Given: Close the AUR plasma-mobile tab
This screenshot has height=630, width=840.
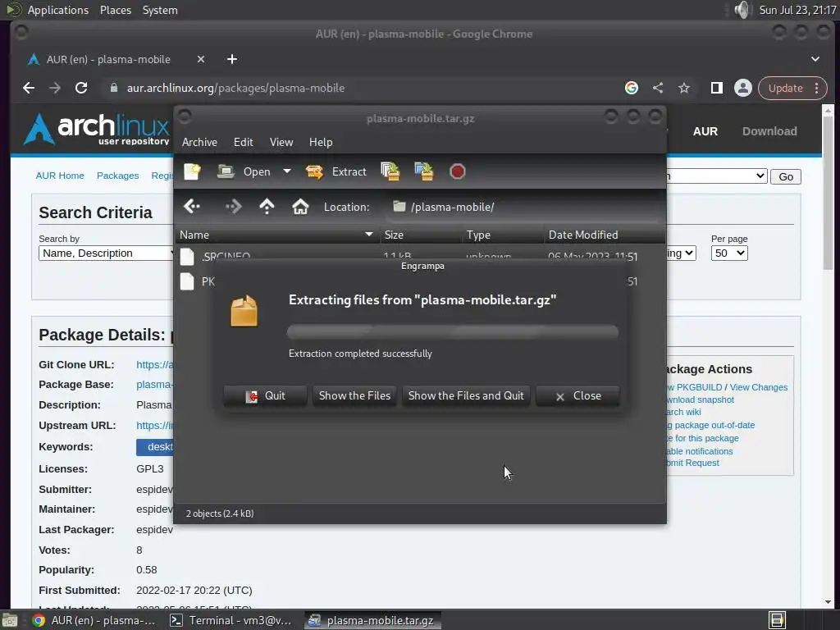Looking at the screenshot, I should click(x=201, y=59).
